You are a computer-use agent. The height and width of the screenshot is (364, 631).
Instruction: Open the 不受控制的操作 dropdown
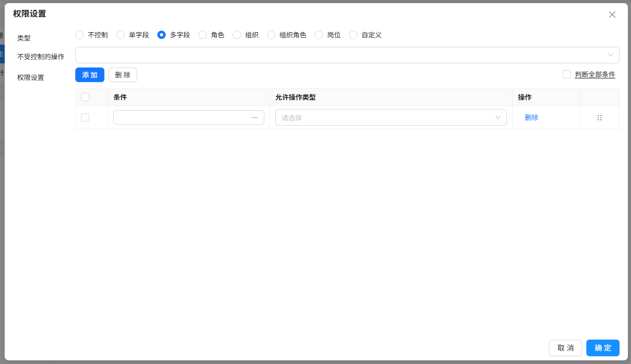point(347,55)
